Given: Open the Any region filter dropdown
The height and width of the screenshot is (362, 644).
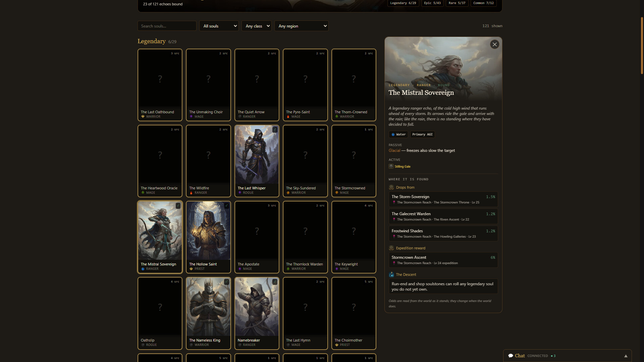Looking at the screenshot, I should tap(302, 26).
